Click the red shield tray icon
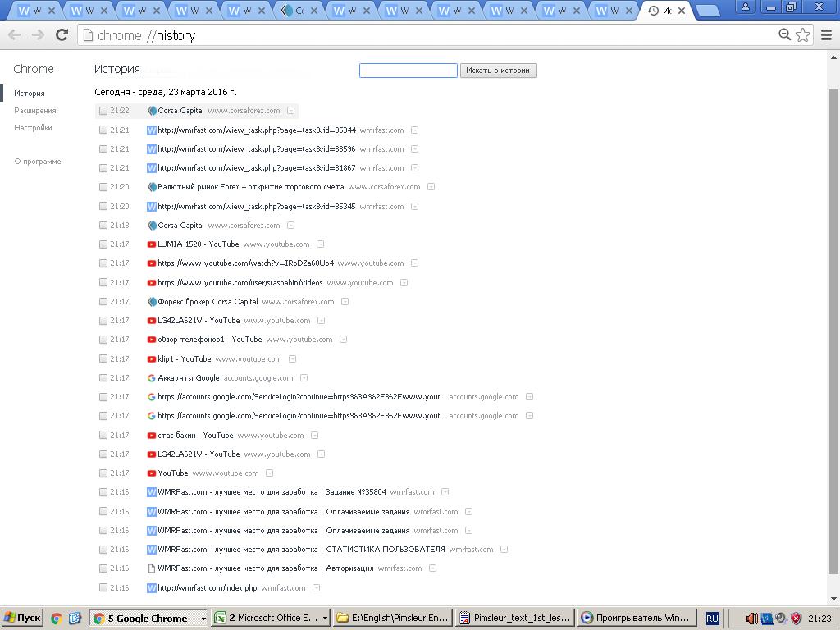 tap(797, 619)
